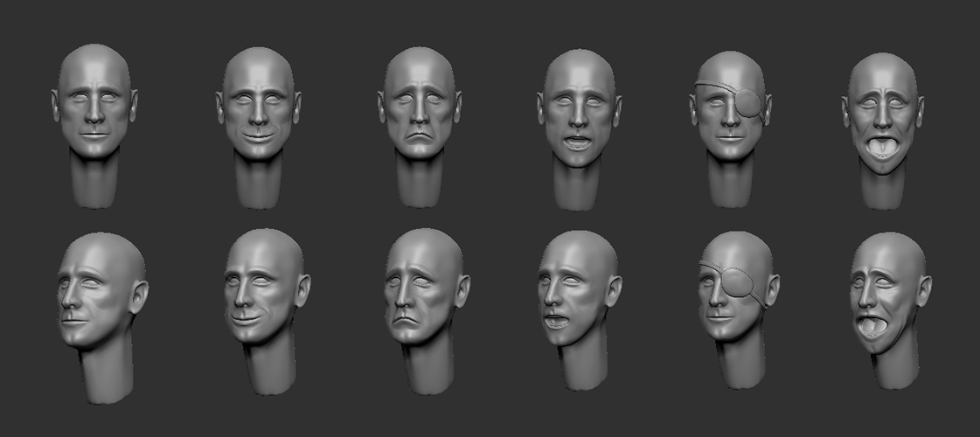This screenshot has height=437, width=980.
Task: Click the angled-view neutral expression head
Action: 98,293
